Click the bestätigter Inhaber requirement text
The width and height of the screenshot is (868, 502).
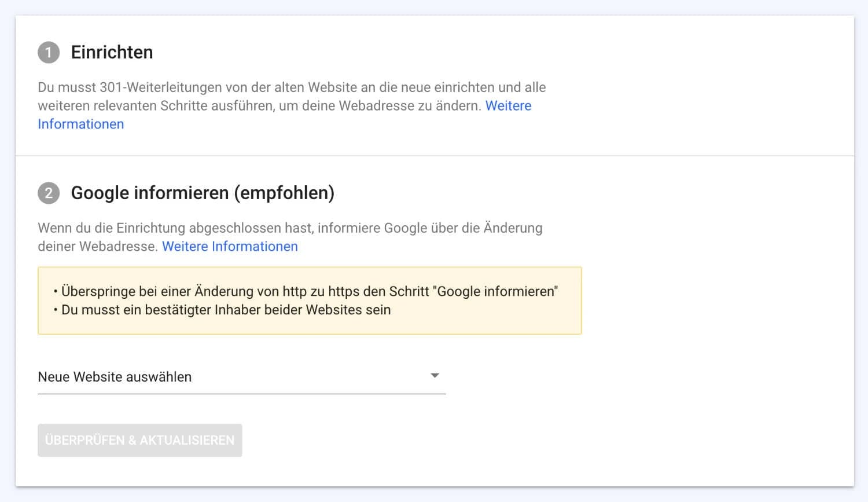tap(226, 310)
